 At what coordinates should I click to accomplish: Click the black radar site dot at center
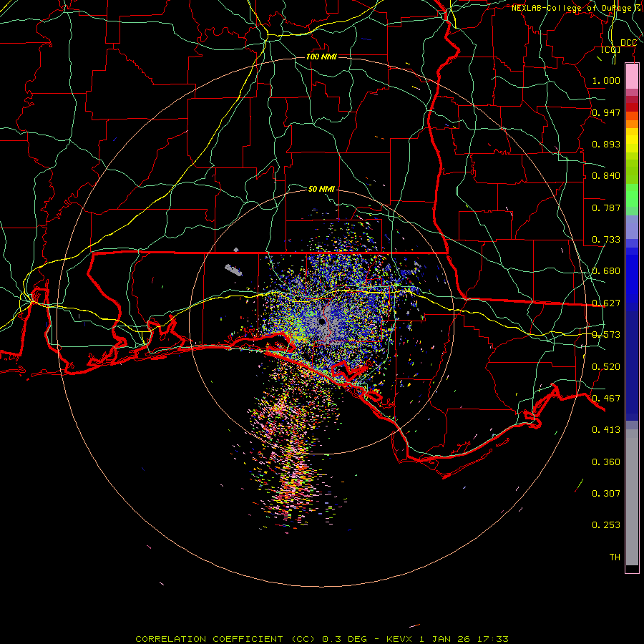[x=322, y=321]
